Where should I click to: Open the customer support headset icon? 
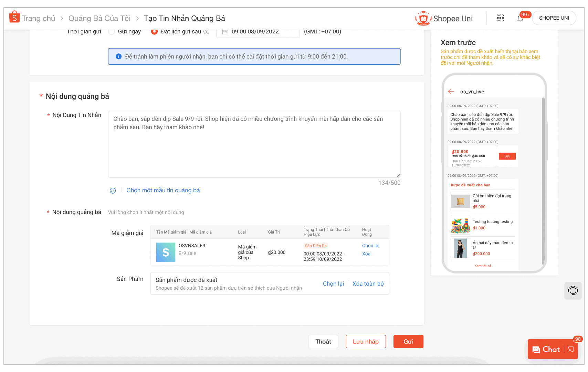pyautogui.click(x=573, y=290)
